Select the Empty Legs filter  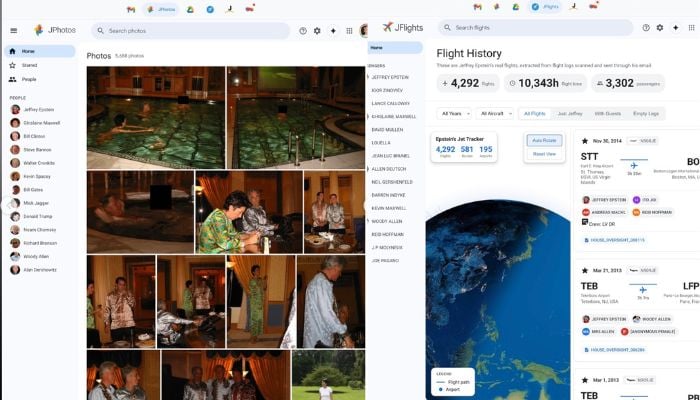point(646,113)
